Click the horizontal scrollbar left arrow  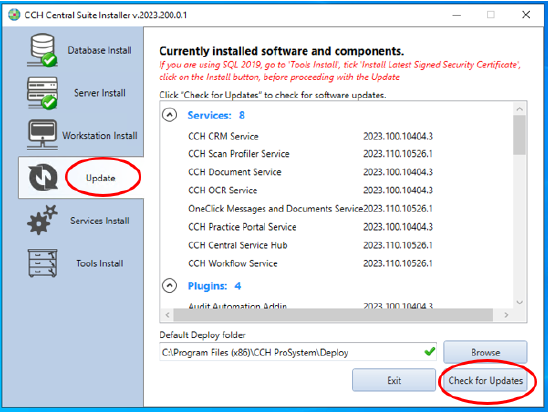(x=167, y=315)
